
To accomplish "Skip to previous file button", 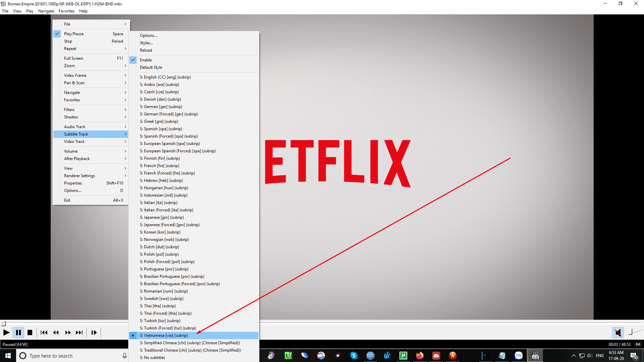I will click(x=44, y=332).
